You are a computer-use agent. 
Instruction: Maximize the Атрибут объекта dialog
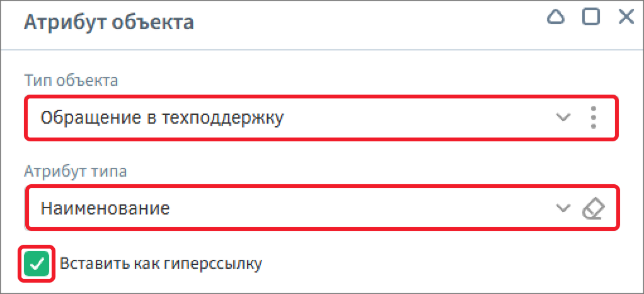pyautogui.click(x=591, y=17)
